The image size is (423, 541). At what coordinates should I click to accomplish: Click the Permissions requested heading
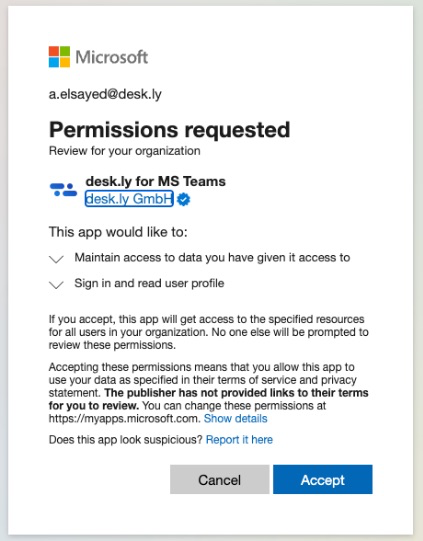point(169,129)
